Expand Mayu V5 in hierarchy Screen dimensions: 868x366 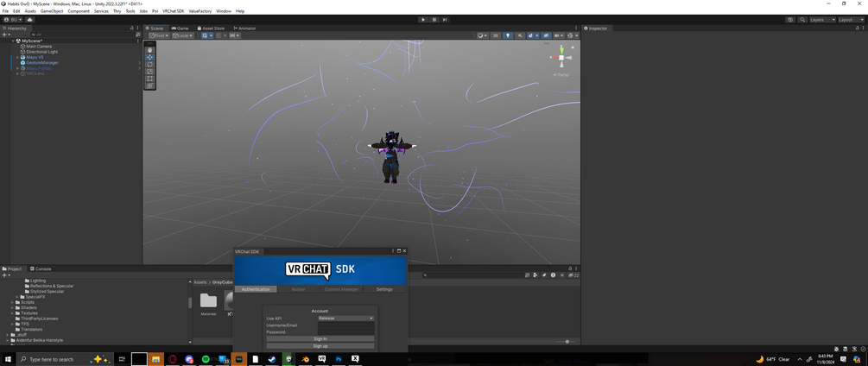18,57
